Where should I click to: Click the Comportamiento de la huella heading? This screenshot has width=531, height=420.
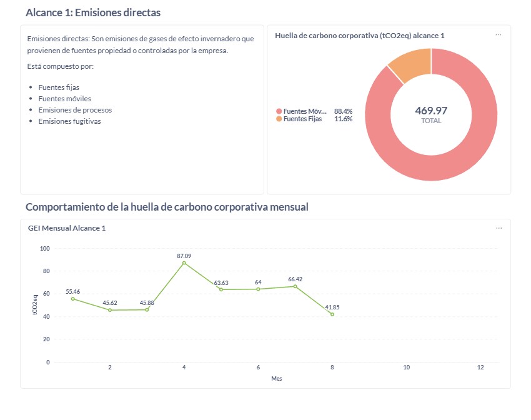point(167,207)
